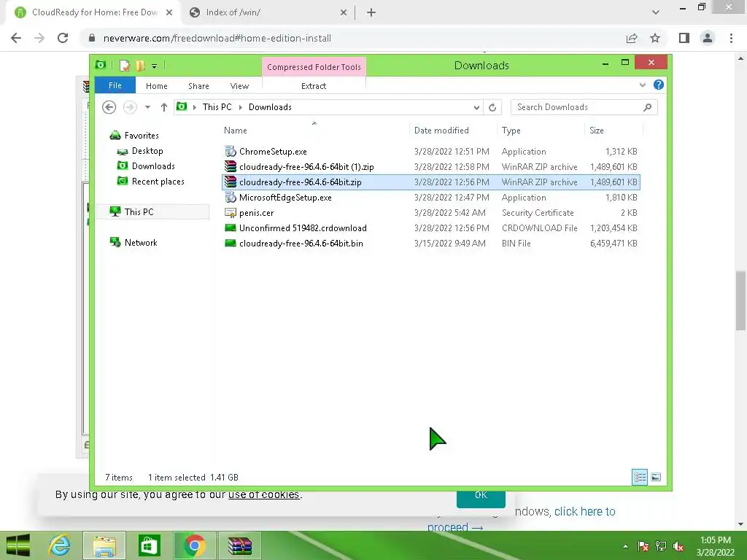Refresh the Downloads folder view

pyautogui.click(x=492, y=107)
